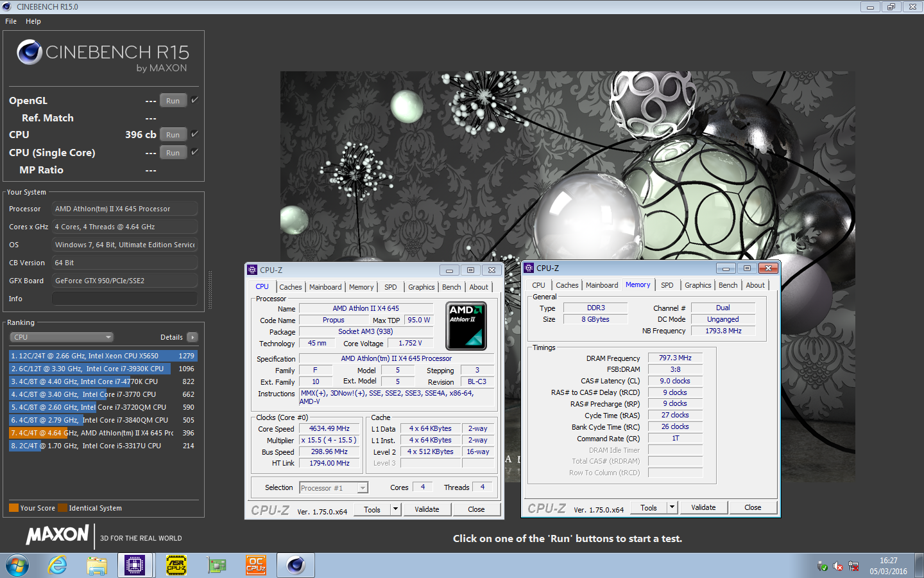This screenshot has width=924, height=578.
Task: Click the Maxon logo at the bottom left
Action: [x=57, y=534]
